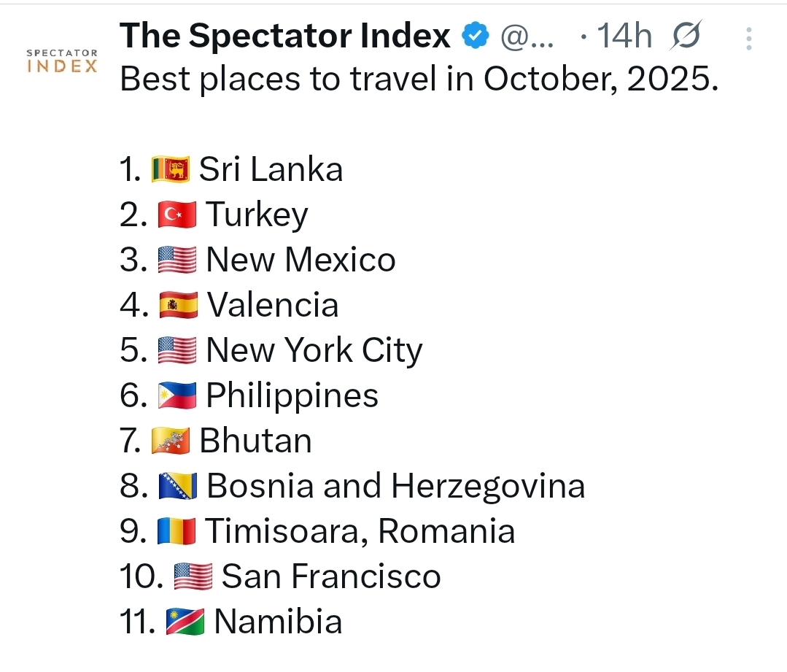Open the three-dot more options menu
787x672 pixels.
749,39
